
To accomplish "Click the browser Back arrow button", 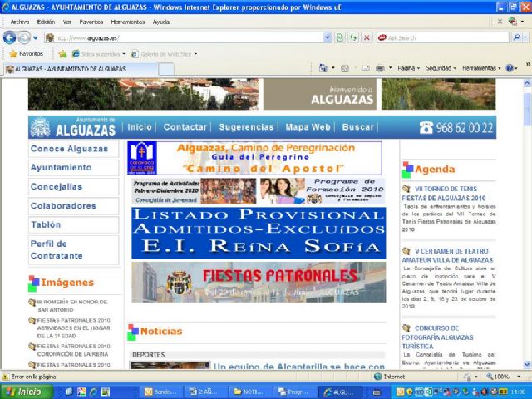I will point(10,37).
